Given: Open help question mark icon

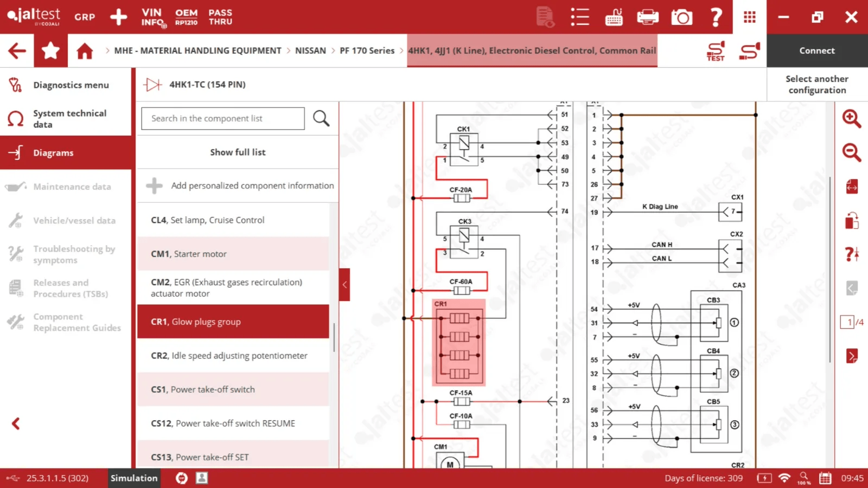Looking at the screenshot, I should pyautogui.click(x=716, y=17).
